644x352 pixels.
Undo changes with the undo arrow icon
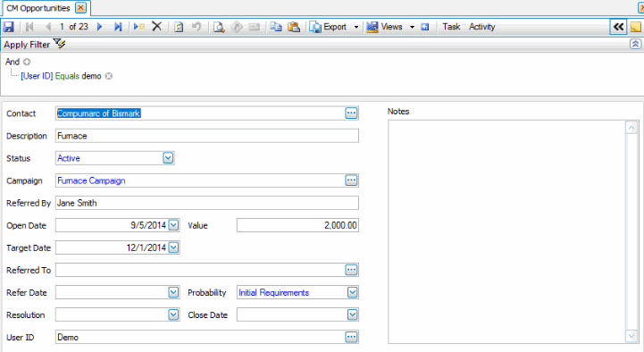point(197,27)
